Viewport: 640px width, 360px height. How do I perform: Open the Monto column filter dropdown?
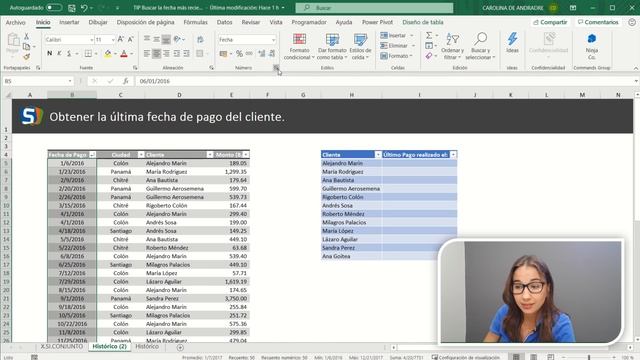point(246,155)
